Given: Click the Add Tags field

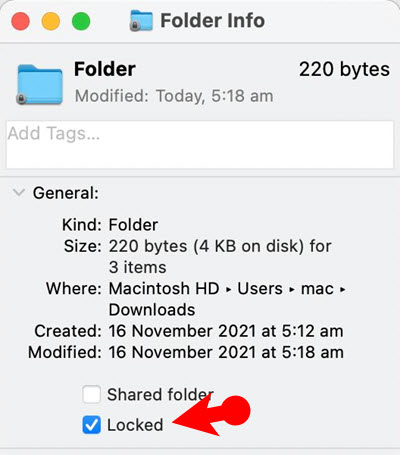Looking at the screenshot, I should coord(200,145).
